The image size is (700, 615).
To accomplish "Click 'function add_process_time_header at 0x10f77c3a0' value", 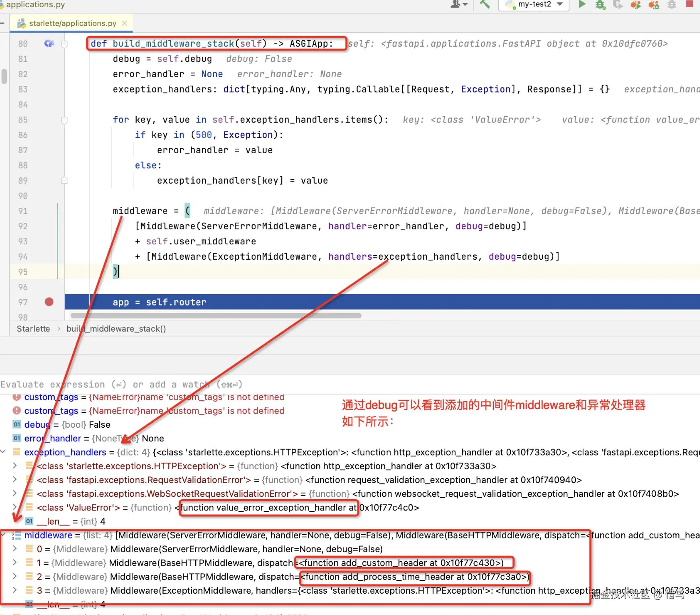I will [x=415, y=577].
